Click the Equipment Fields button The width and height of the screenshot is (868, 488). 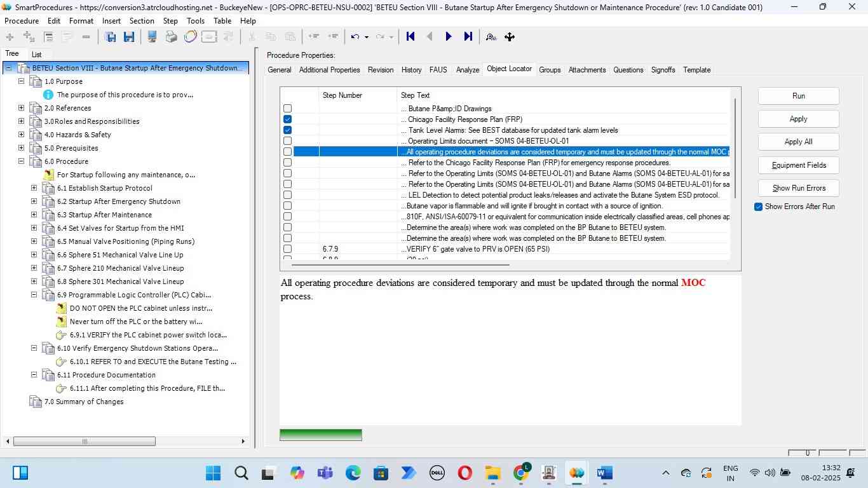[799, 165]
